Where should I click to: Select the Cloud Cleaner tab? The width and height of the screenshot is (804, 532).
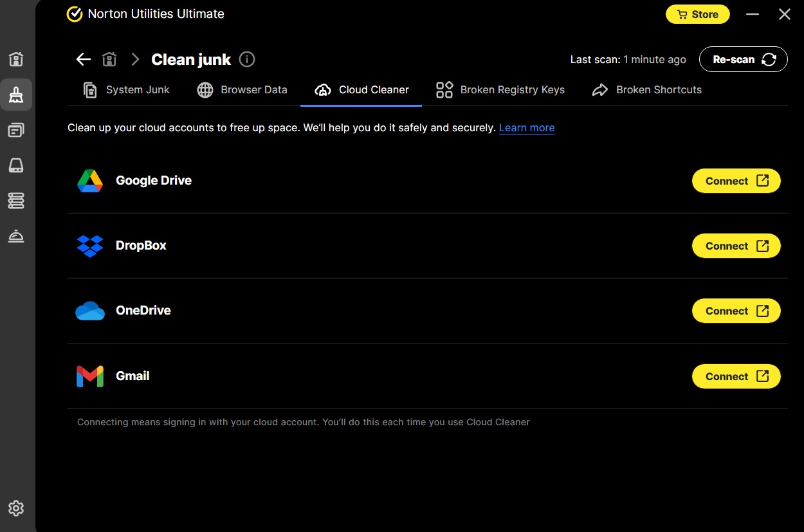pos(361,89)
